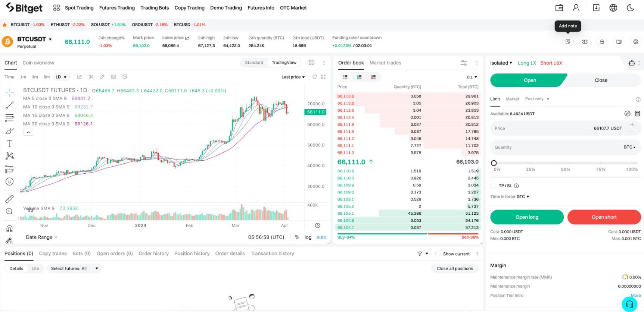Open the calculator icon in order panel
Screen dimensions: 644x312
[x=637, y=114]
